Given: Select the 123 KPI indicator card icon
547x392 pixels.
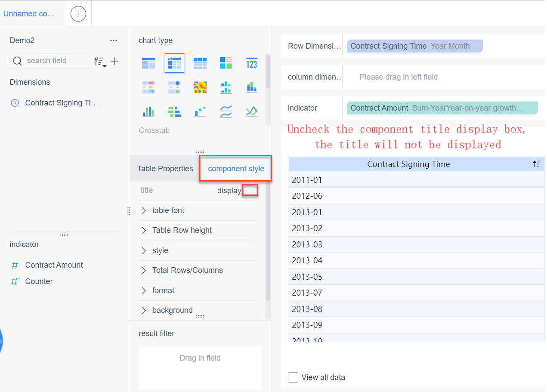Looking at the screenshot, I should point(251,64).
